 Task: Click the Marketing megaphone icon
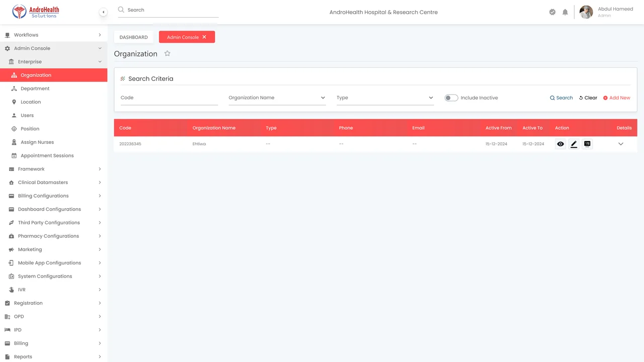coord(12,249)
